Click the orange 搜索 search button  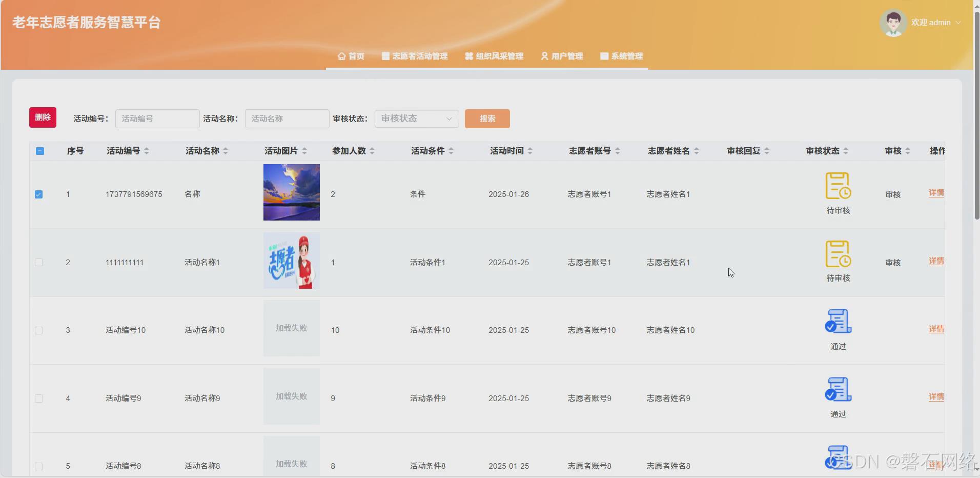pyautogui.click(x=486, y=118)
